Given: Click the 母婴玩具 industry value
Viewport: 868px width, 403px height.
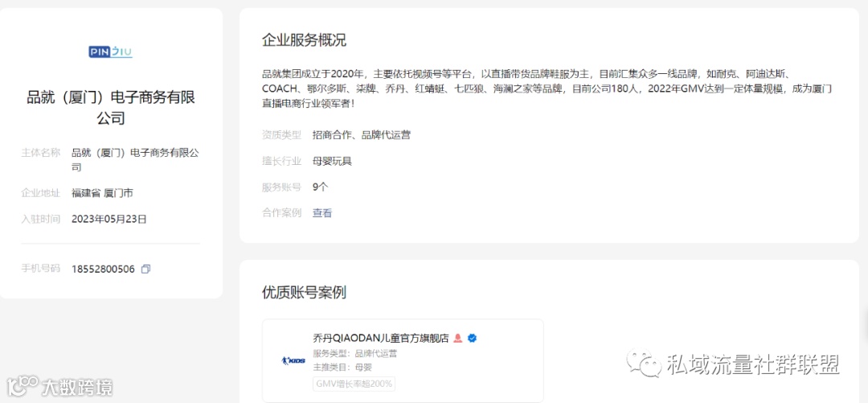Looking at the screenshot, I should point(332,162).
